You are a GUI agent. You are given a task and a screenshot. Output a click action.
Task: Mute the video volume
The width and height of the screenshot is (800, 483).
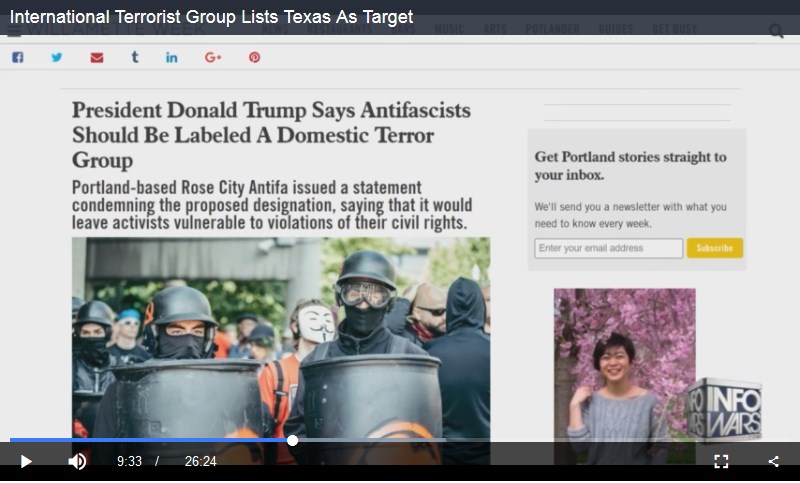coord(77,462)
